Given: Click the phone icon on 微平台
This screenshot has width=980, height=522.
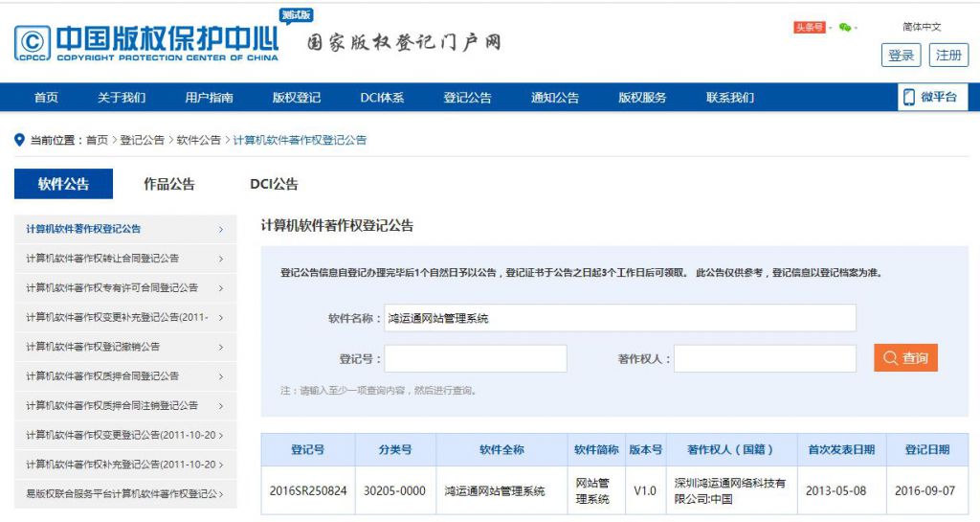Looking at the screenshot, I should [909, 97].
